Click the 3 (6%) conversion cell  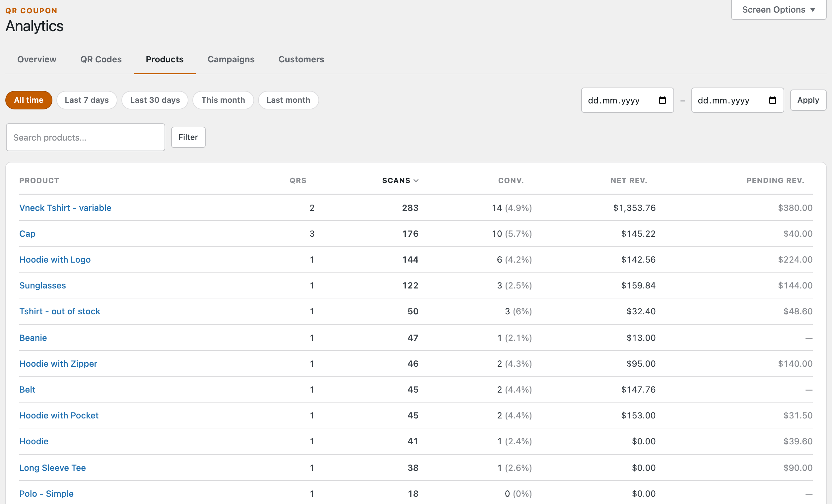click(518, 312)
